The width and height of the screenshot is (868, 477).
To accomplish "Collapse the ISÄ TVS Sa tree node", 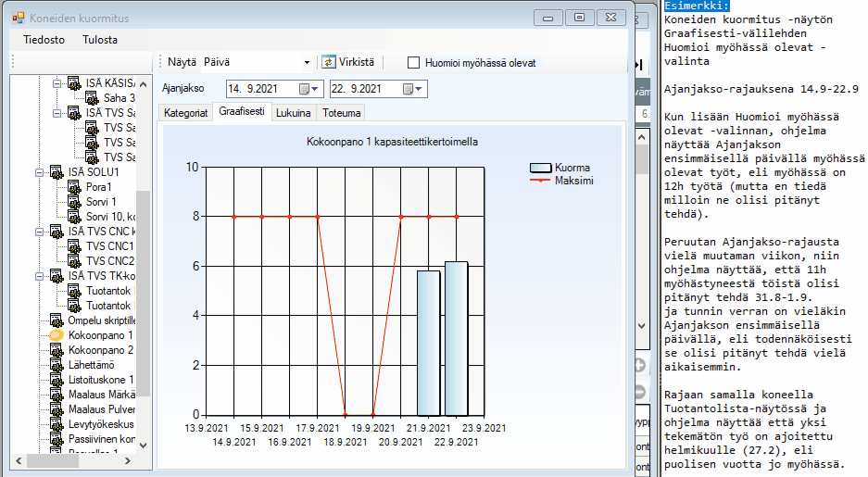I will [x=57, y=113].
